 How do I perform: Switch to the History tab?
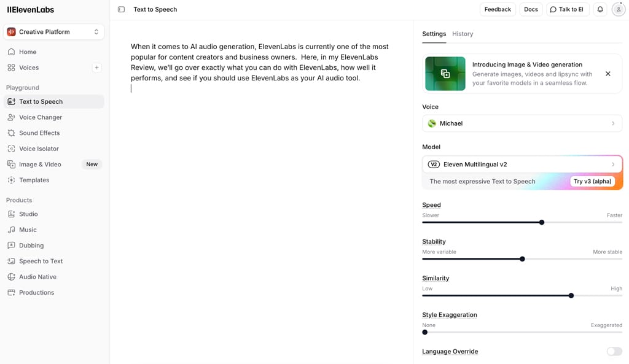[463, 34]
